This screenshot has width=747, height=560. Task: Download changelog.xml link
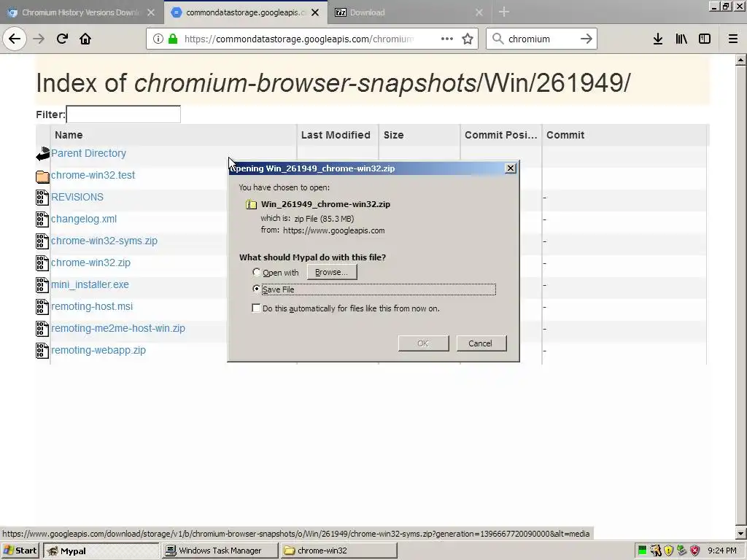point(84,219)
